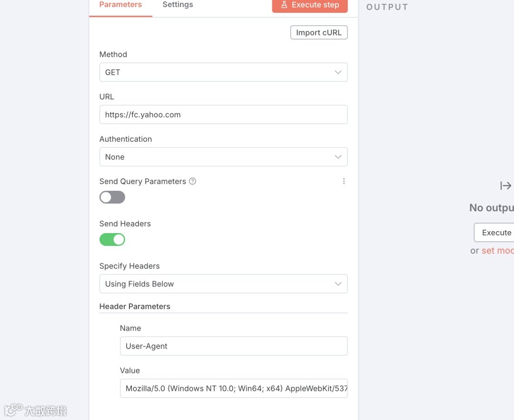Click the chevron arrow in Specify Headers field
The height and width of the screenshot is (420, 514).
pyautogui.click(x=338, y=284)
